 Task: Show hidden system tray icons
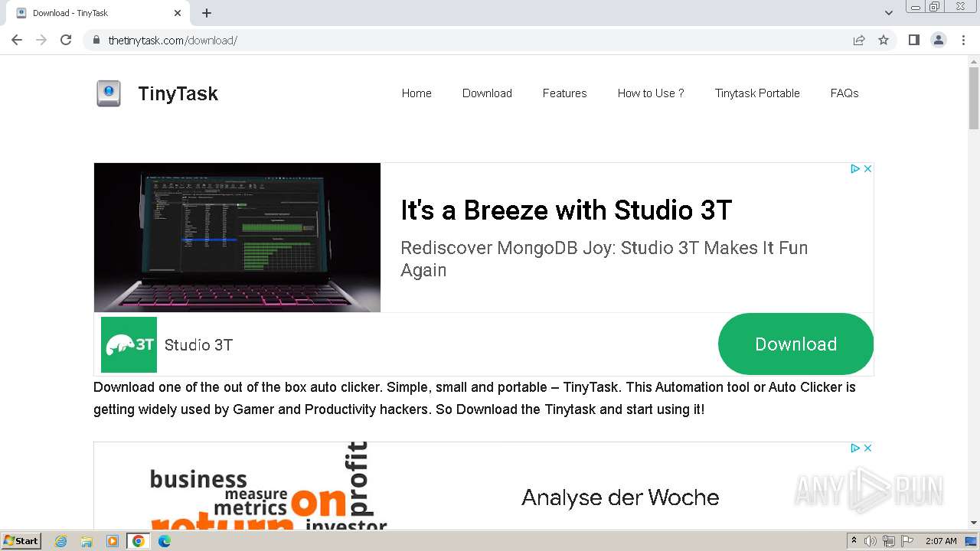point(854,541)
